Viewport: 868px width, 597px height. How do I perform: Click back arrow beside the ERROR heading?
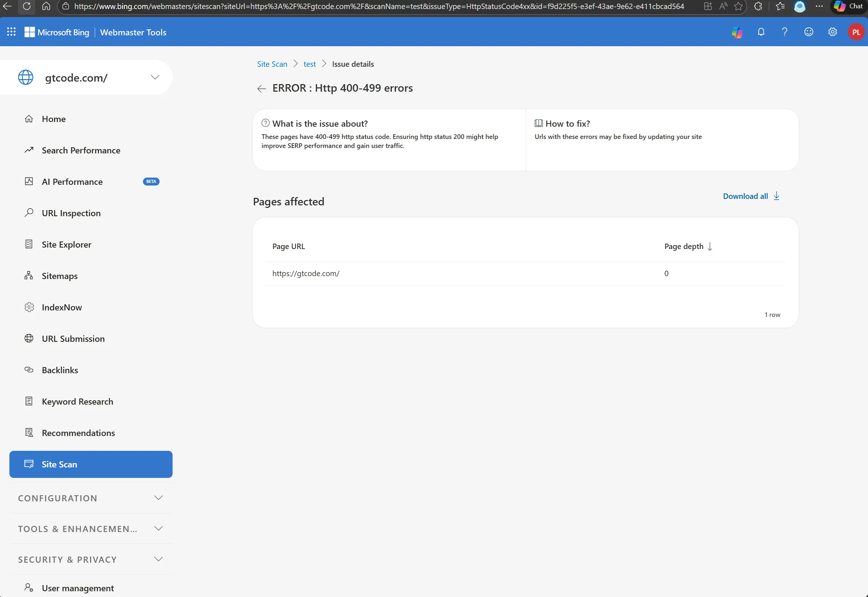click(x=261, y=89)
